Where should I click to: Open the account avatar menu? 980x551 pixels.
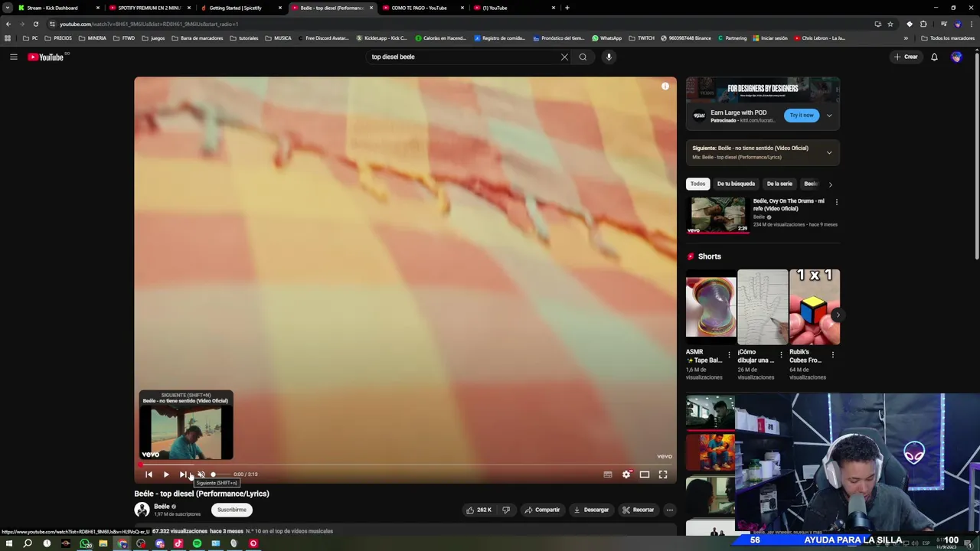coord(956,57)
